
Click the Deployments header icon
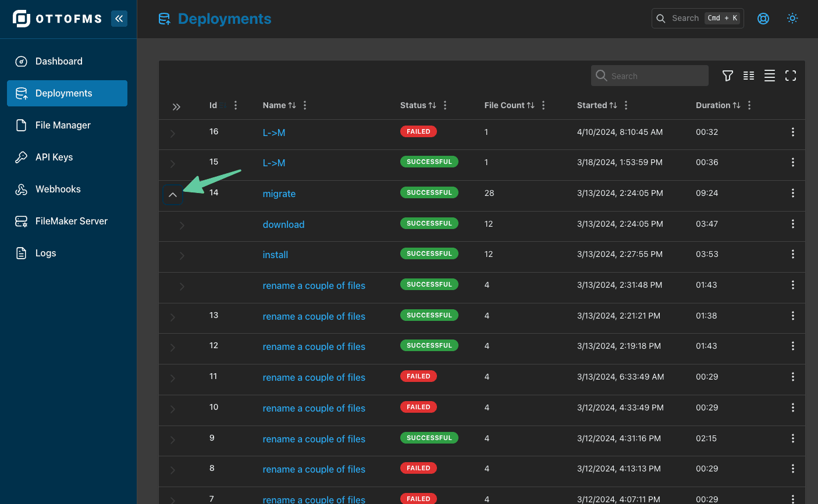point(165,18)
